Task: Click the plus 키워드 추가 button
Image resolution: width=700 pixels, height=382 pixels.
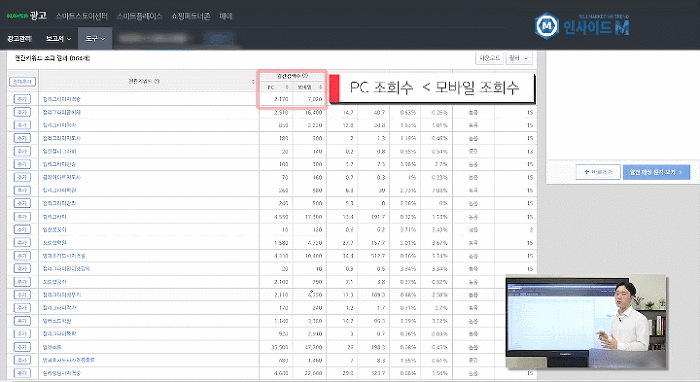Action: (x=598, y=172)
